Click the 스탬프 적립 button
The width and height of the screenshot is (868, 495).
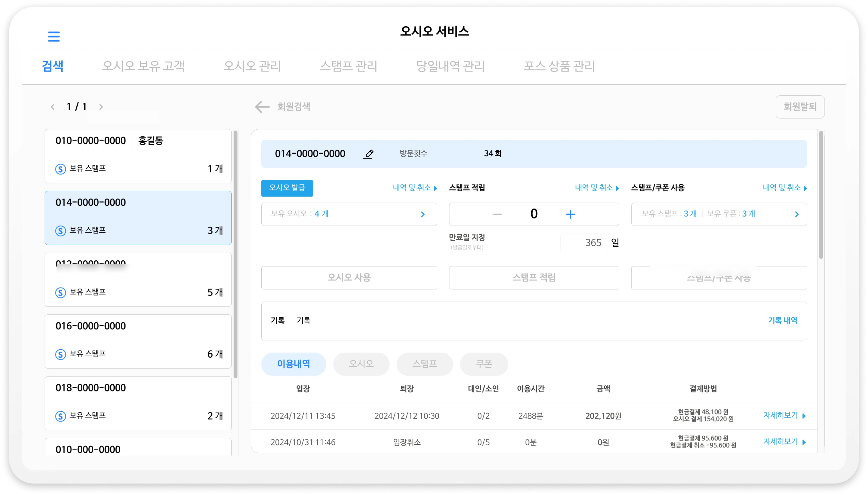533,278
